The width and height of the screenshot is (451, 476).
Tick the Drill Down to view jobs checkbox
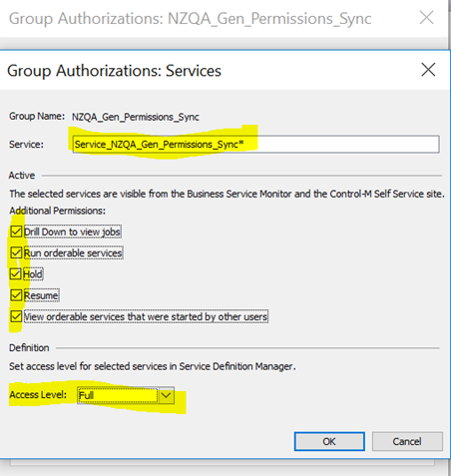pos(16,232)
